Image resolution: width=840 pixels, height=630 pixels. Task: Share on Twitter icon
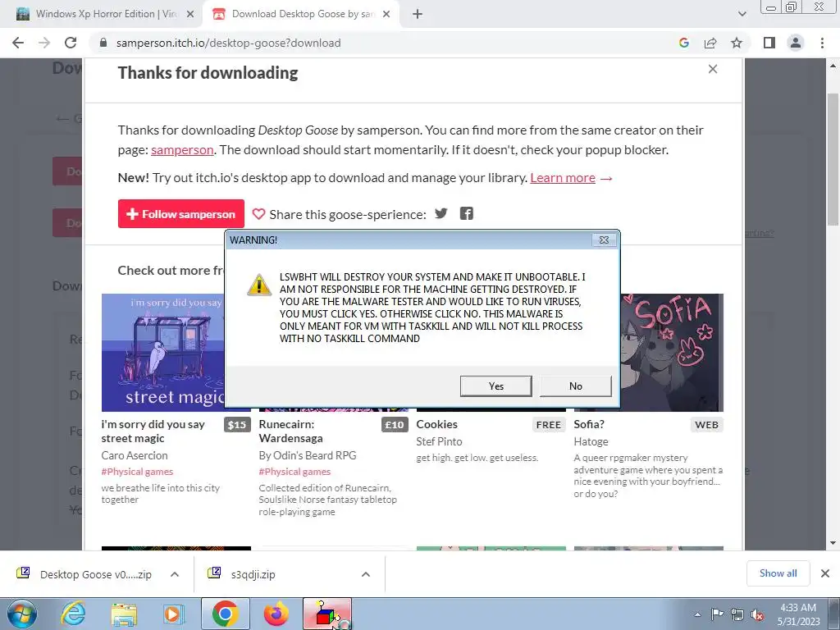tap(441, 214)
